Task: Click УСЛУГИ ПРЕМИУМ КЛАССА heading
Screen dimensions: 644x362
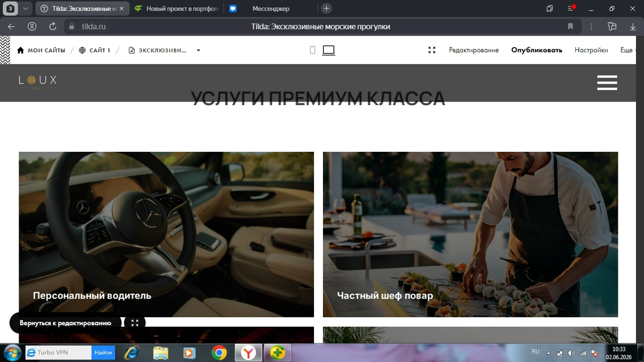Action: coord(318,99)
